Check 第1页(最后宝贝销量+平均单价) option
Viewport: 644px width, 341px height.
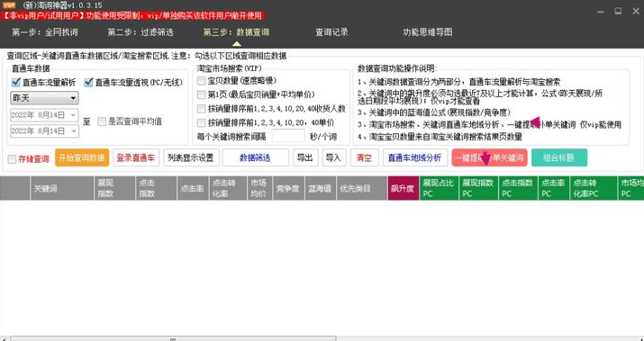tap(201, 94)
